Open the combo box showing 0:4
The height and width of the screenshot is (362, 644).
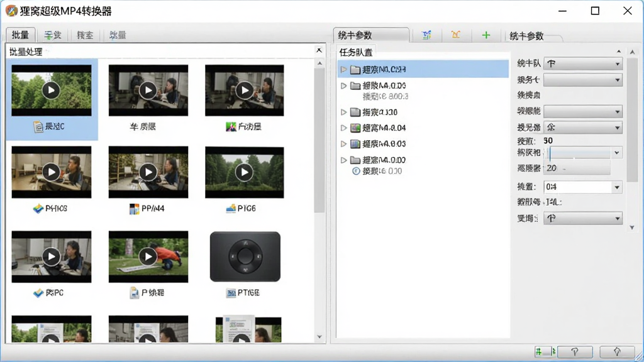[583, 187]
